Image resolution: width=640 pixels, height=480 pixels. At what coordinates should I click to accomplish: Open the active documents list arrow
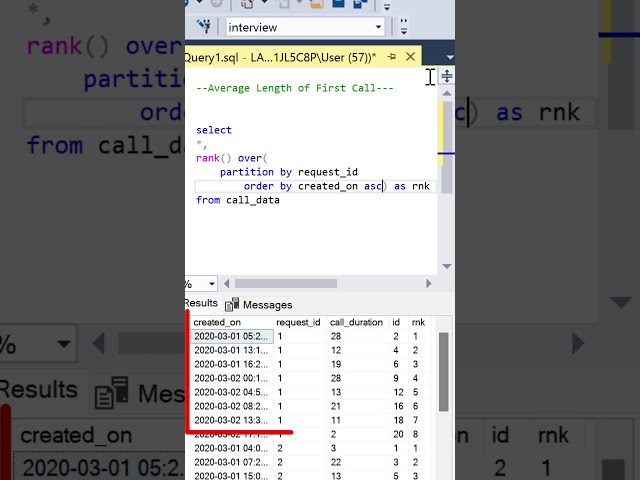pyautogui.click(x=450, y=58)
